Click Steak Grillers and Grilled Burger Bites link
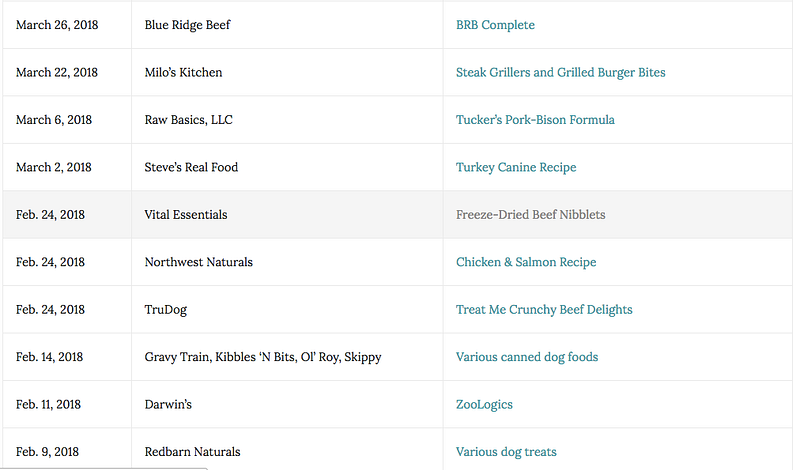Screen dimensions: 800x470 tap(560, 72)
